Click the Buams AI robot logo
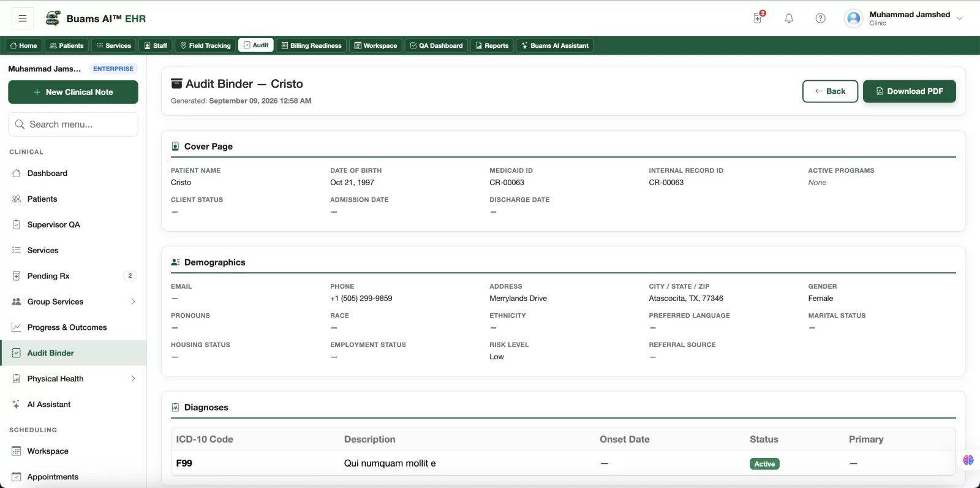The image size is (980, 488). pyautogui.click(x=53, y=18)
